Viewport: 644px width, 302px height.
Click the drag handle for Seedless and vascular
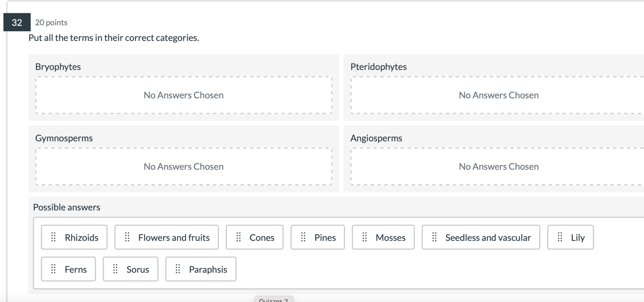pyautogui.click(x=434, y=237)
